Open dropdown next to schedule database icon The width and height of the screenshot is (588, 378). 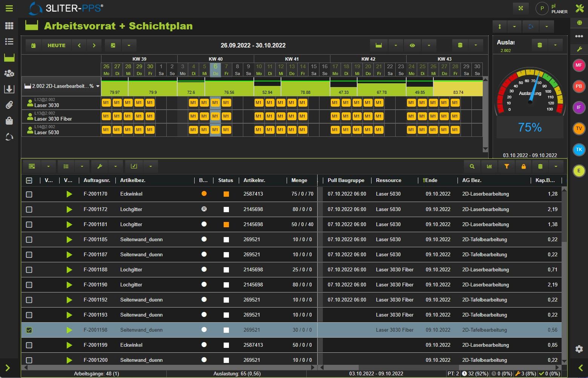476,45
